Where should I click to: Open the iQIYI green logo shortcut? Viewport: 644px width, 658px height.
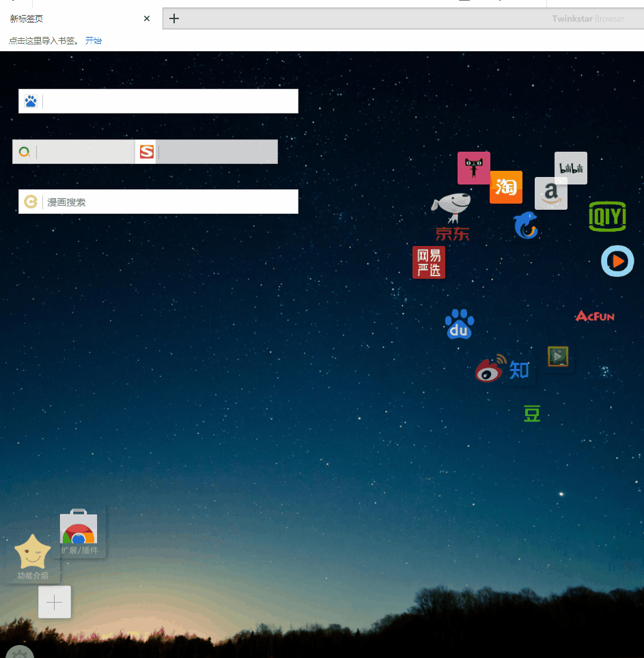(607, 216)
